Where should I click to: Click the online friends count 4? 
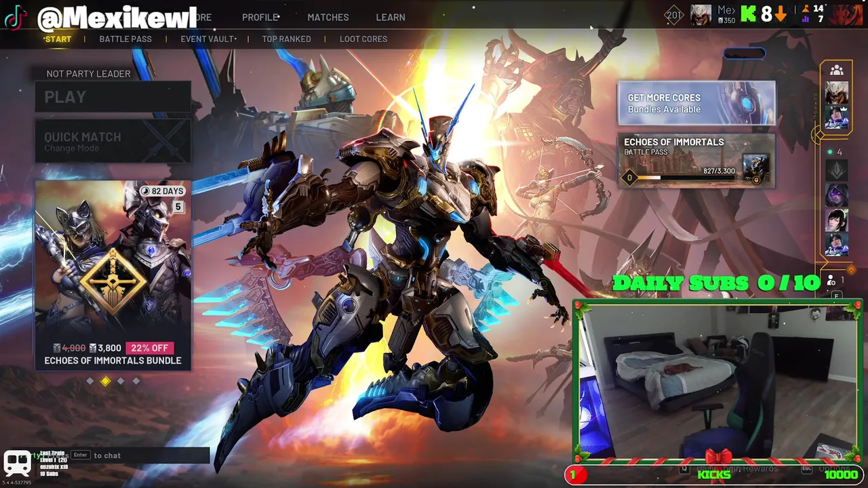[x=840, y=152]
